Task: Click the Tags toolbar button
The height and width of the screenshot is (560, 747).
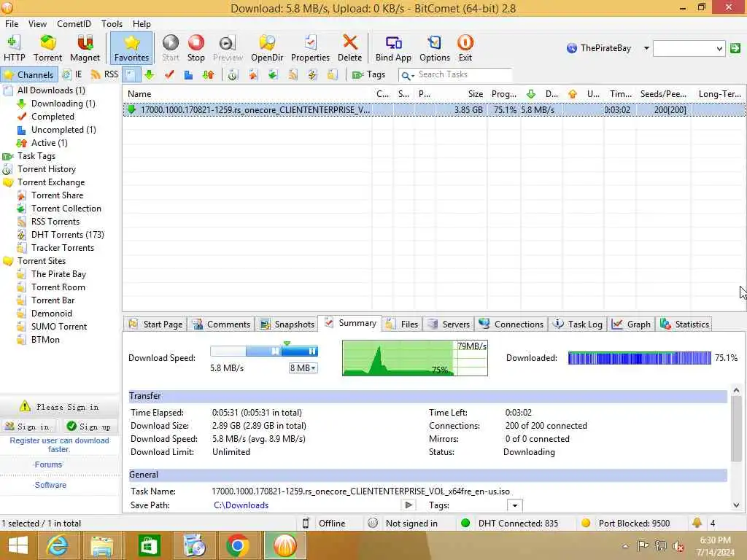Action: 368,75
